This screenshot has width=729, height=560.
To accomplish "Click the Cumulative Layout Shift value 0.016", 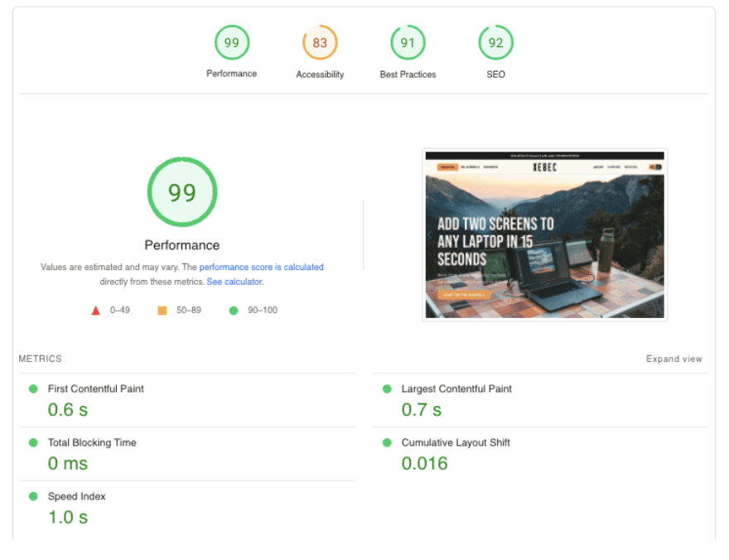I will [424, 464].
